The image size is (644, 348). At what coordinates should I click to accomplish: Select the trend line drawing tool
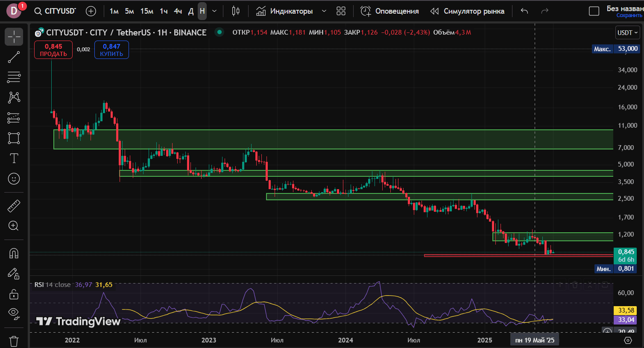click(14, 57)
